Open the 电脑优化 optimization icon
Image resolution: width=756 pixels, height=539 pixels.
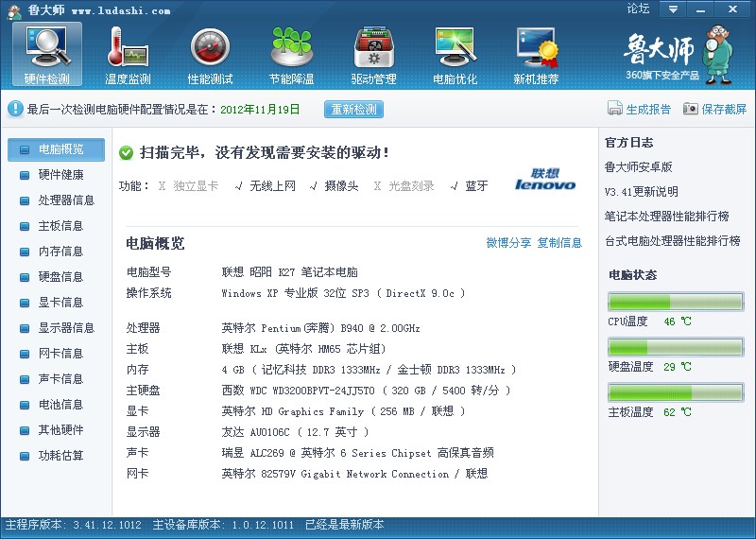[x=455, y=54]
